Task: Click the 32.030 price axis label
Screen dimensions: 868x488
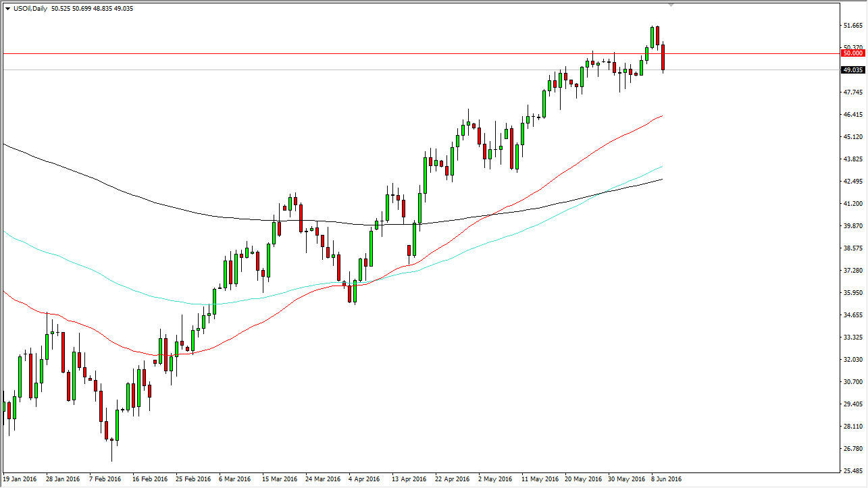Action: [x=854, y=360]
